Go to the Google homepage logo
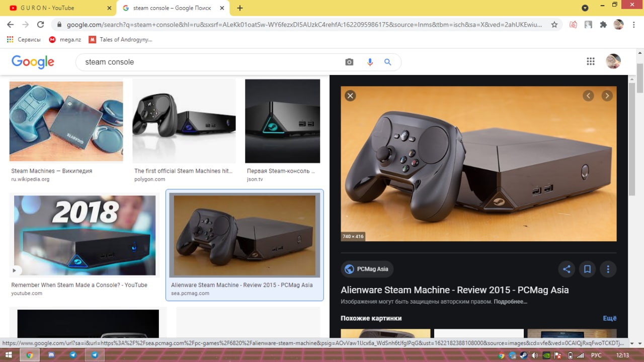The height and width of the screenshot is (362, 644). (33, 62)
